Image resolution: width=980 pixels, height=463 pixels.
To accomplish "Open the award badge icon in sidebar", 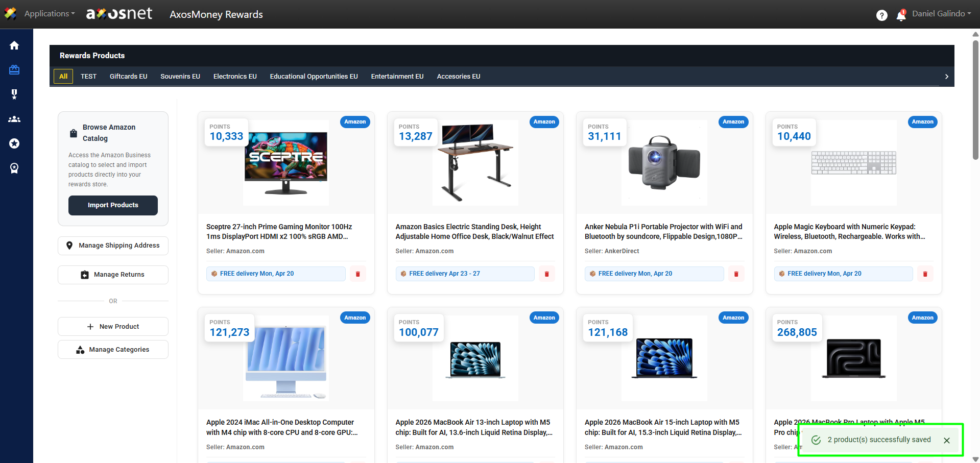I will click(x=14, y=168).
